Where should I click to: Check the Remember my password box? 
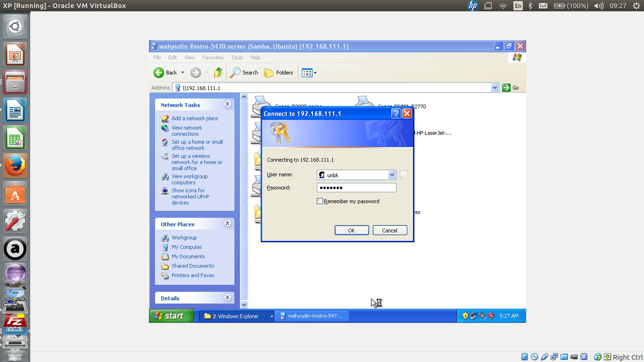(320, 201)
